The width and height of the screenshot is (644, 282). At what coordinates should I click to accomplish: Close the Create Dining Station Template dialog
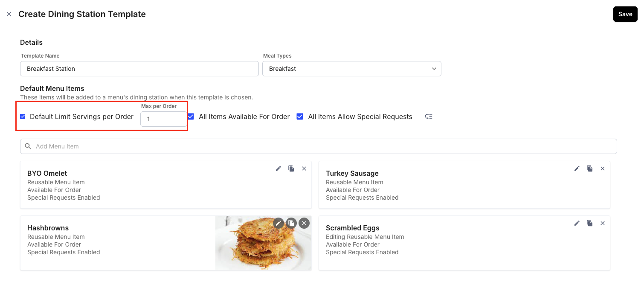tap(9, 14)
